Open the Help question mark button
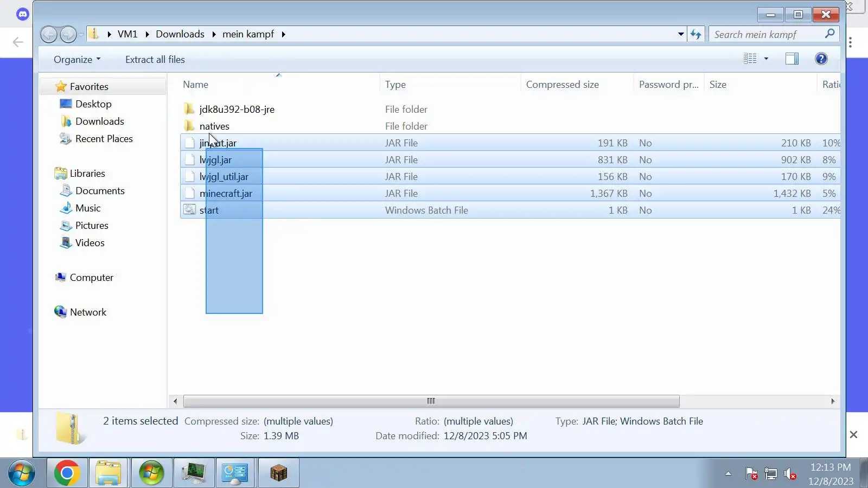 [821, 59]
